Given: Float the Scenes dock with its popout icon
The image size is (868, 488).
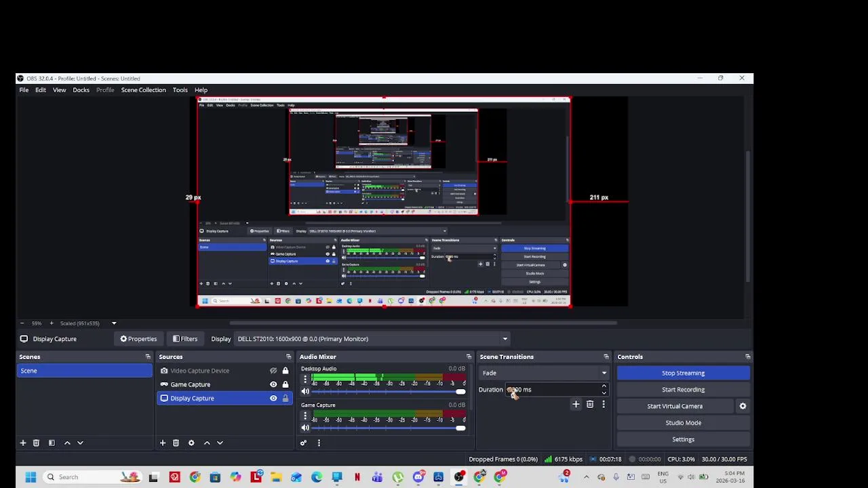Looking at the screenshot, I should [x=148, y=357].
